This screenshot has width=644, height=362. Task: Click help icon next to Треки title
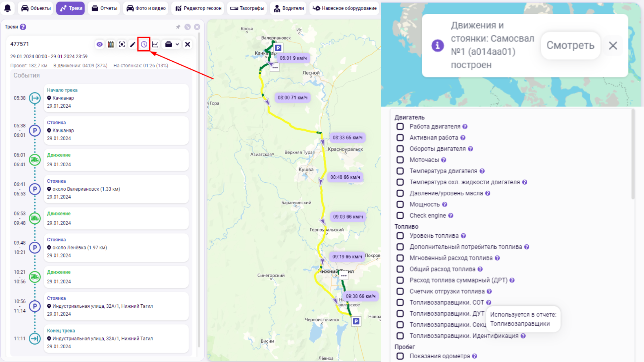(23, 27)
